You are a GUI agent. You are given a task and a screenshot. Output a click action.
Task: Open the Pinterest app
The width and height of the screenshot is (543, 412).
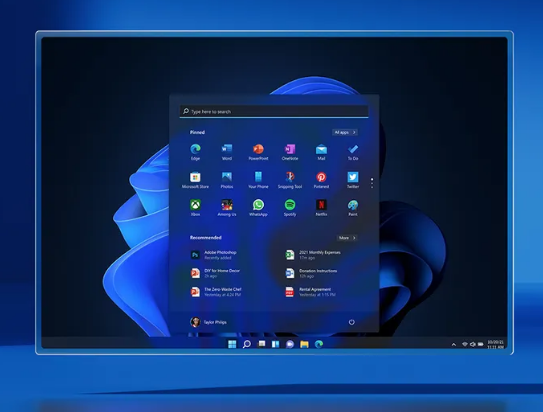click(x=321, y=180)
